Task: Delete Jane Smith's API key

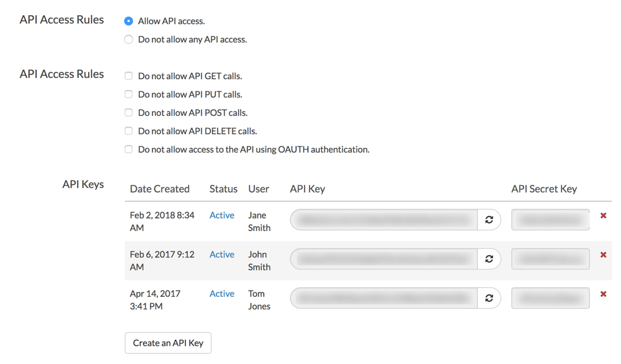Action: pyautogui.click(x=603, y=216)
